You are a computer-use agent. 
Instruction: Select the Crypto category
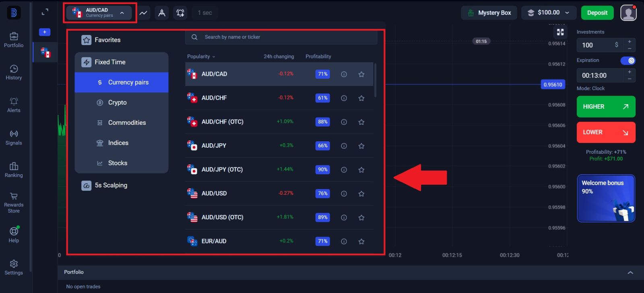(117, 103)
